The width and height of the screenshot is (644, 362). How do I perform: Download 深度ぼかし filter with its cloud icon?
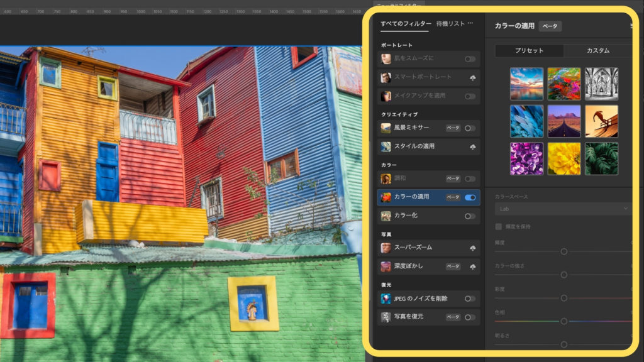click(472, 266)
